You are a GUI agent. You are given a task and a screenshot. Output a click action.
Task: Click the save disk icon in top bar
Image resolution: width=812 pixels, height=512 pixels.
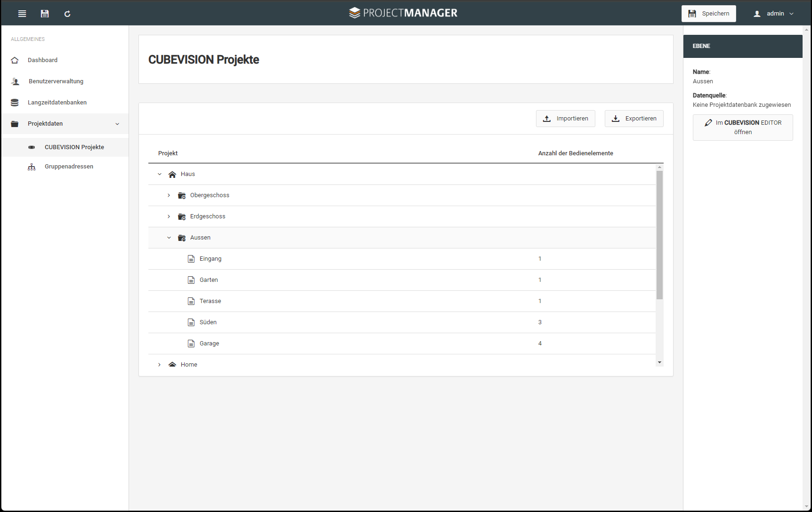(x=45, y=14)
